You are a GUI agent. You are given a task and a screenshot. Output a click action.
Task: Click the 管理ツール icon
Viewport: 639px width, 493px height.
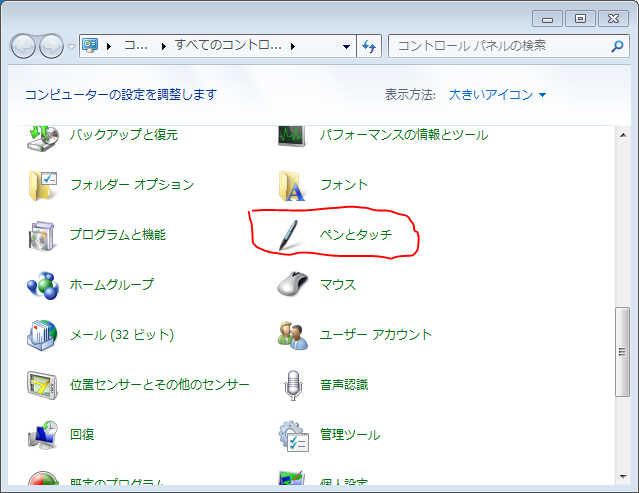[291, 435]
